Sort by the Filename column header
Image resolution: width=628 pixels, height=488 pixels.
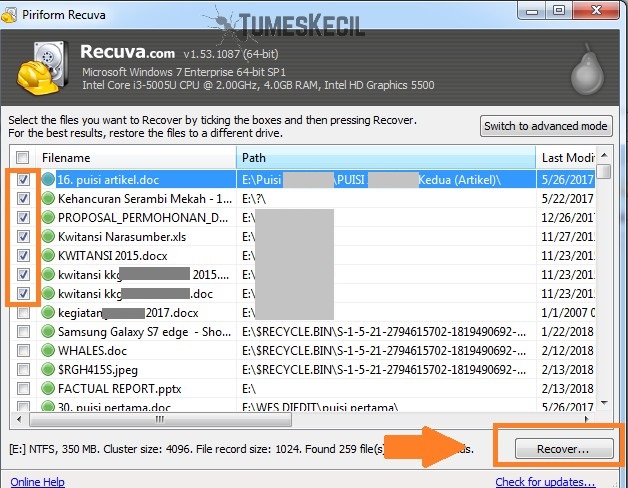coord(136,157)
